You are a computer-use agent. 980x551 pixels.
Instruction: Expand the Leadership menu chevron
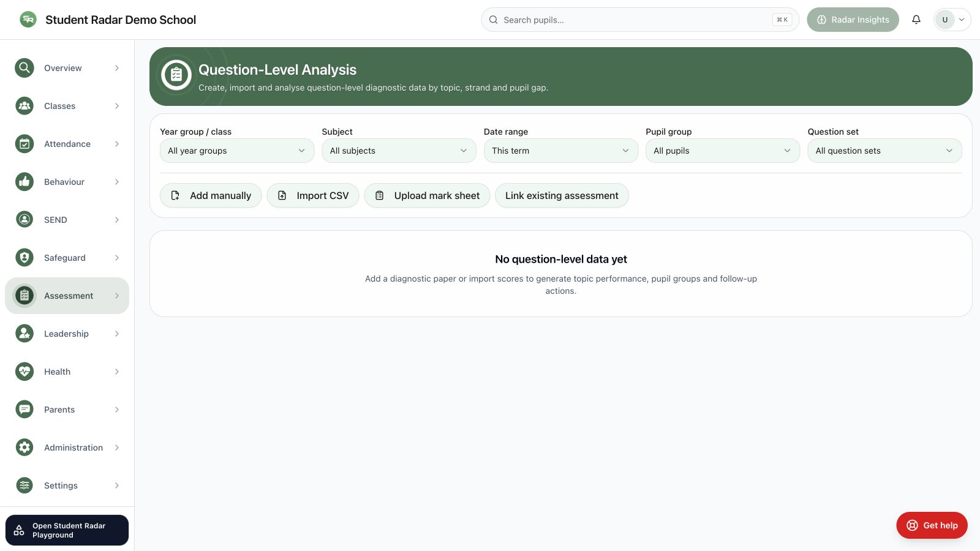117,334
